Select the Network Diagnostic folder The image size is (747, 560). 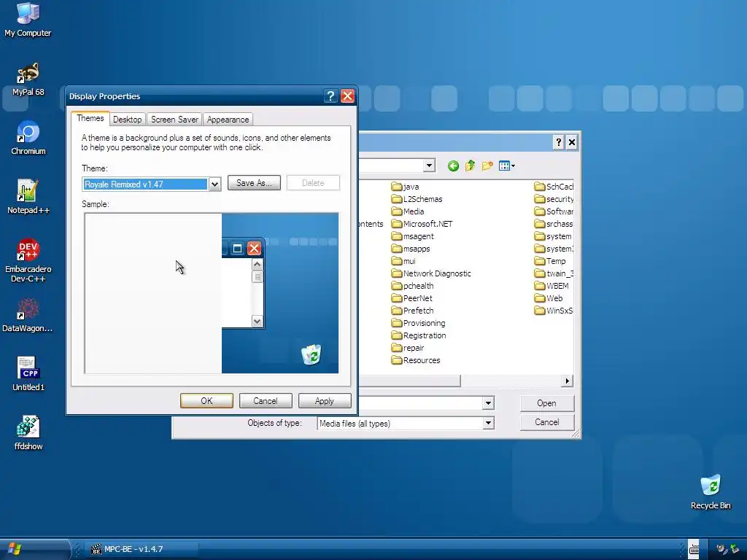(x=431, y=273)
